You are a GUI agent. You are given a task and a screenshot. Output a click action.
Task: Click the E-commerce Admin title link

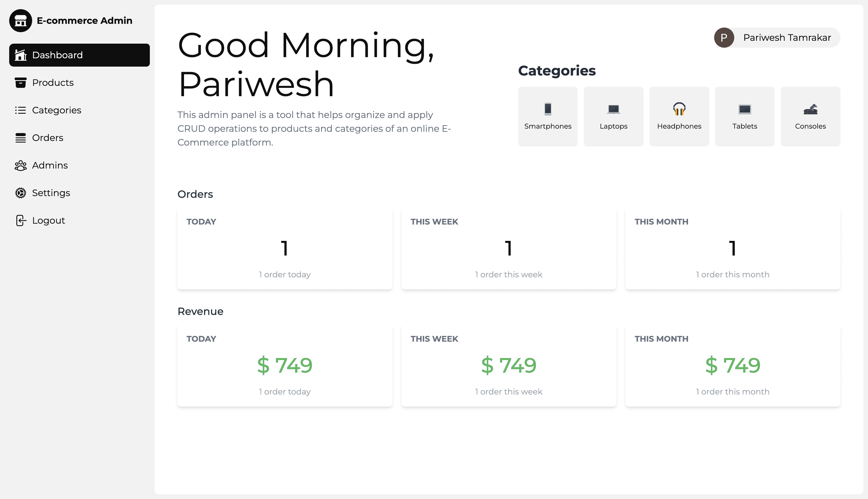[84, 21]
